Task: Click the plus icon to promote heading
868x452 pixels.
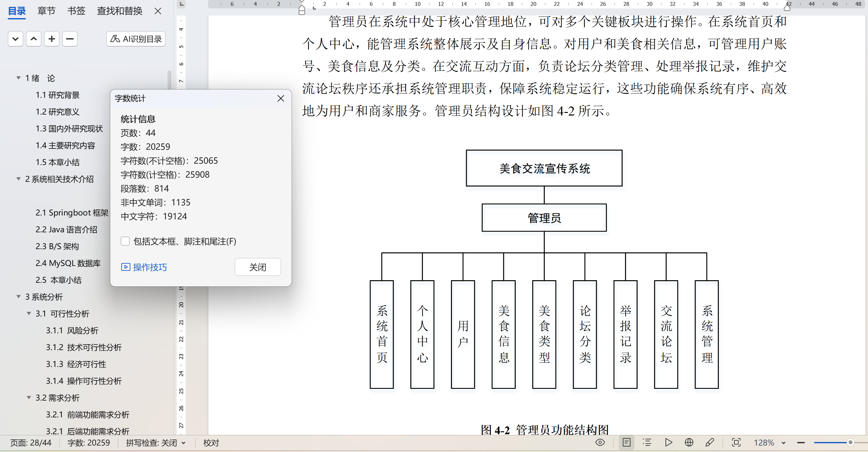Action: coord(51,39)
